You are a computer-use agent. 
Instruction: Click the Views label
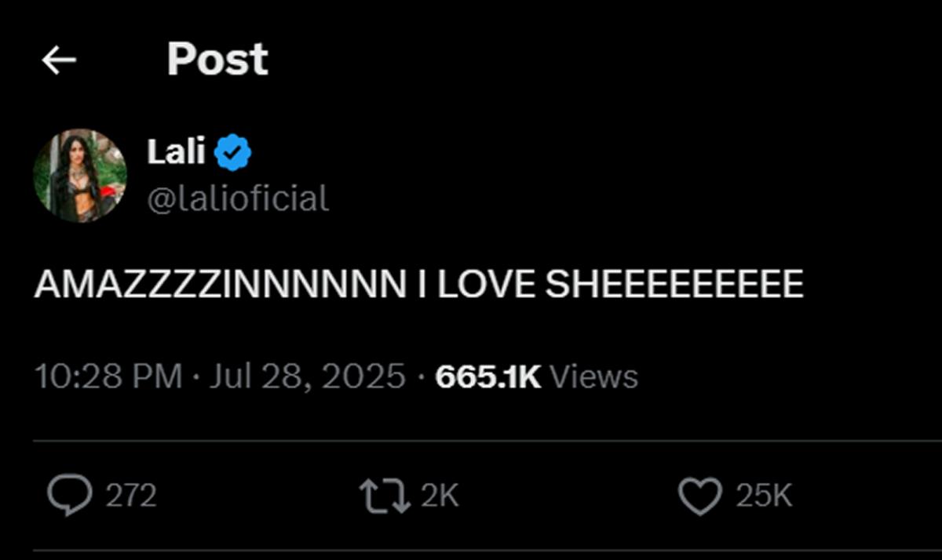[x=593, y=376]
